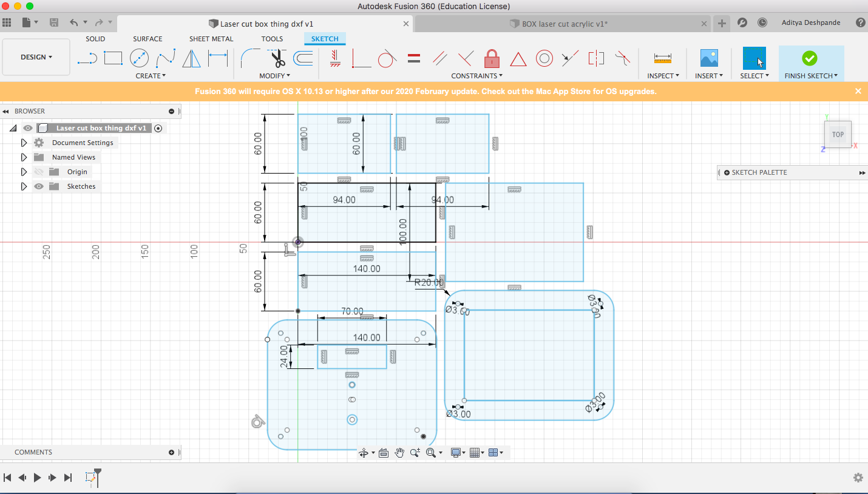Switch to the TOOLS tab
The height and width of the screenshot is (494, 868).
tap(272, 39)
